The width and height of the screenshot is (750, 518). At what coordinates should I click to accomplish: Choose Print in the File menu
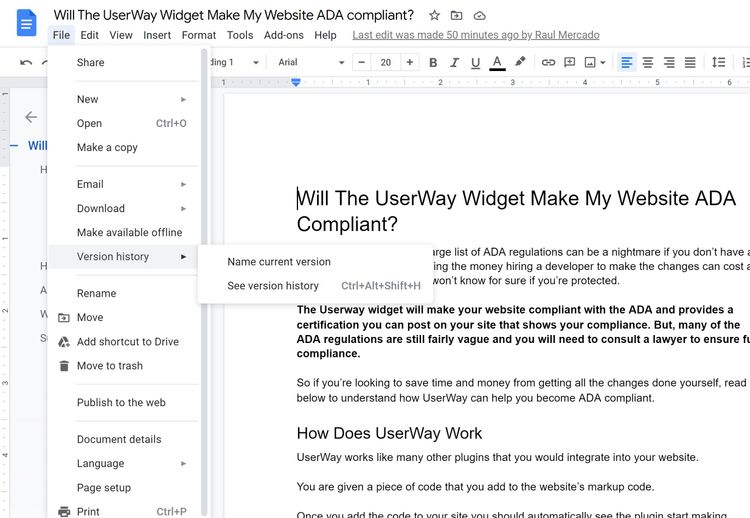(123, 511)
